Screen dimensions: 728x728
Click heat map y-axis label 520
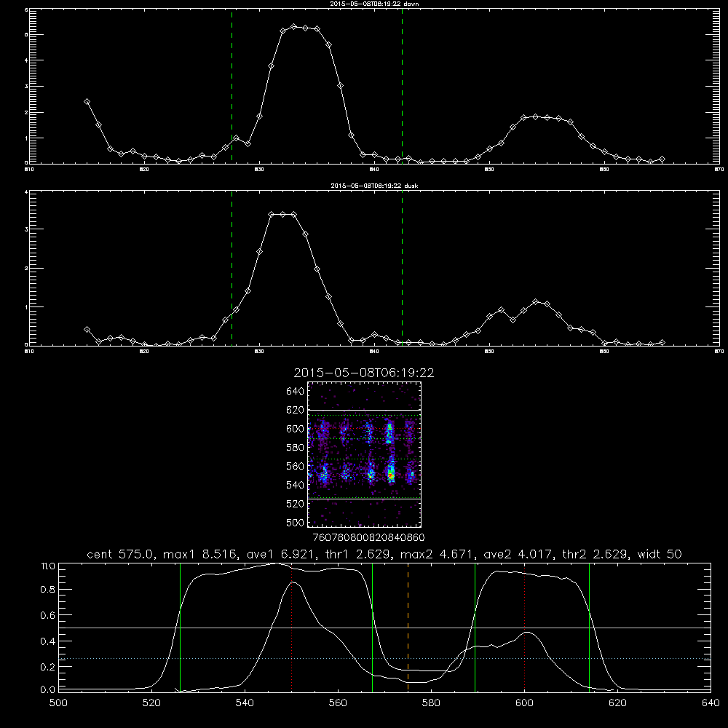[295, 504]
